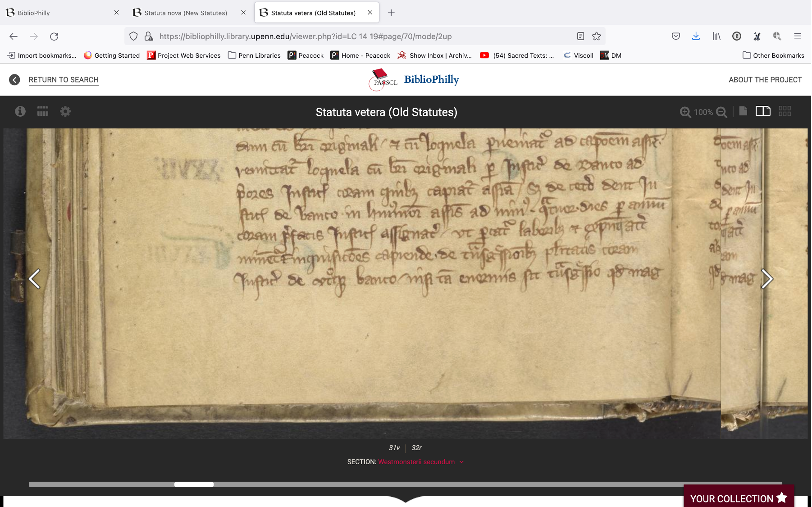Go back in browser history
Screen dimensions: 812x507
[14, 37]
